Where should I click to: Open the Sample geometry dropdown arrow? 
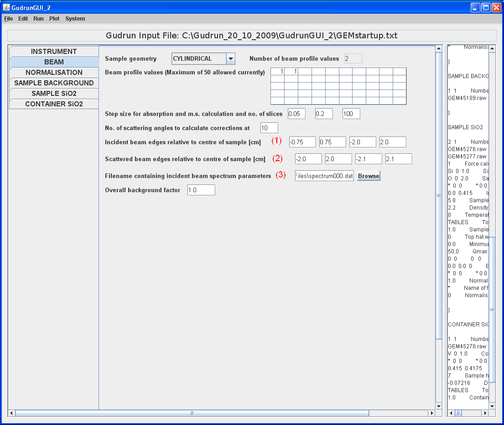[231, 59]
